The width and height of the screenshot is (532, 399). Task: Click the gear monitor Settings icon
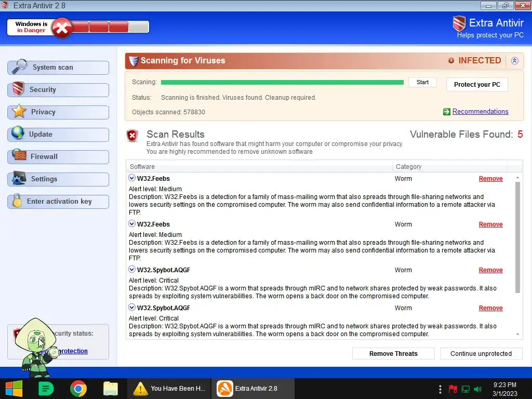point(19,178)
